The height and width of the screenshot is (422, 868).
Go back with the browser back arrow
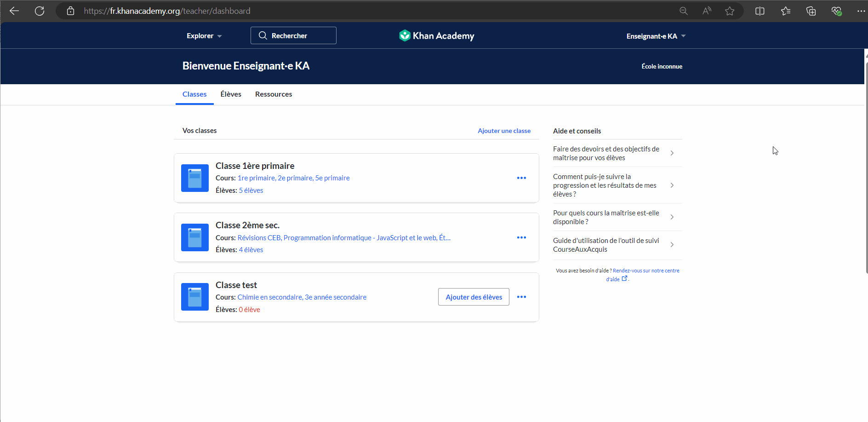pyautogui.click(x=14, y=11)
